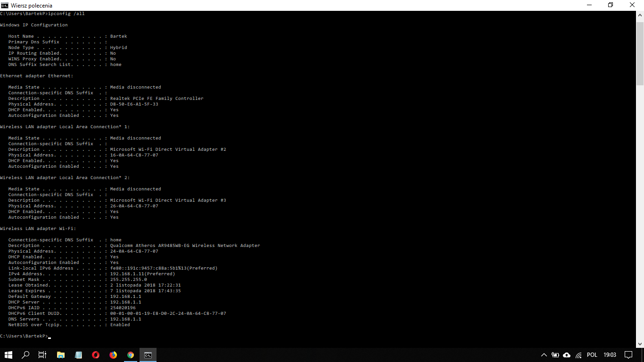Open the clock showing 19:03

610,355
